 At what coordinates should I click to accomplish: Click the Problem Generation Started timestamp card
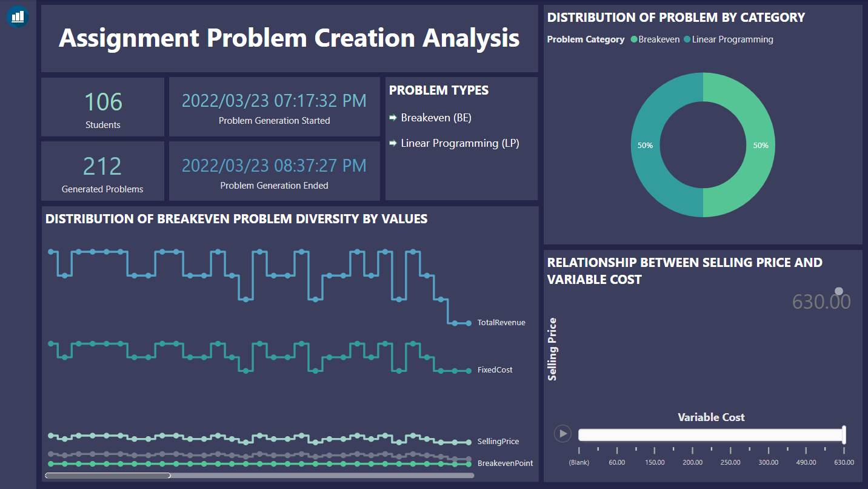point(274,107)
